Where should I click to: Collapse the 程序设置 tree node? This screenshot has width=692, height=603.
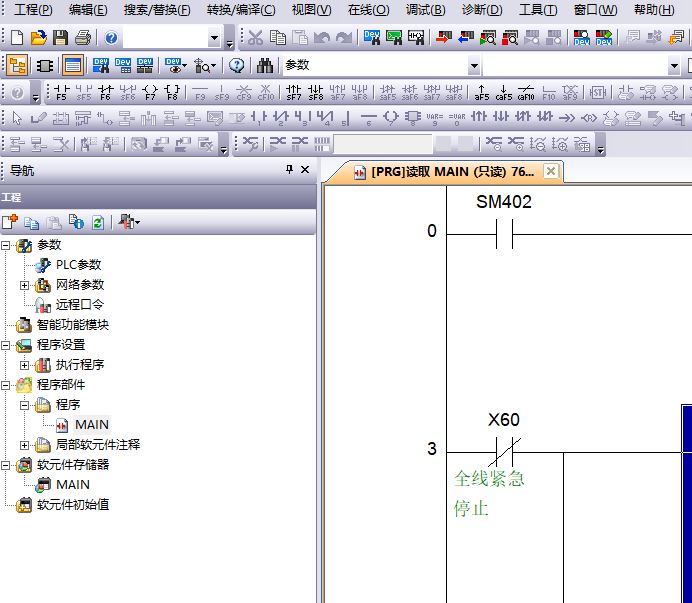[x=7, y=345]
